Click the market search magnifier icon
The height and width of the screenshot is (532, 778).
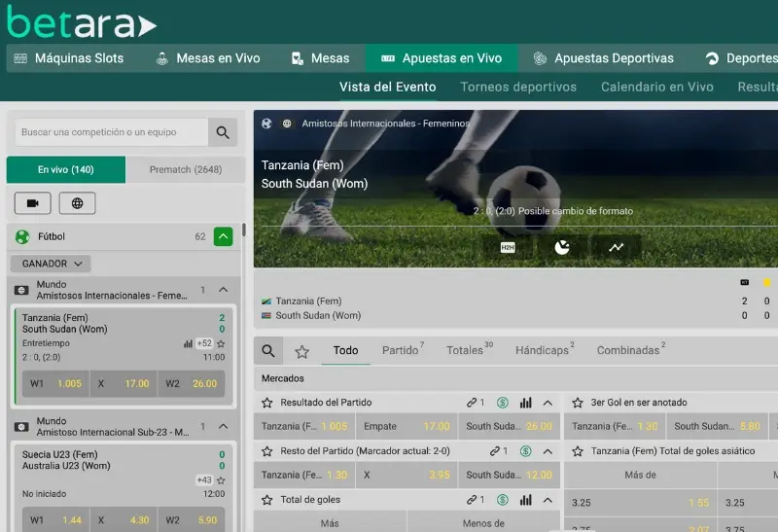(268, 351)
